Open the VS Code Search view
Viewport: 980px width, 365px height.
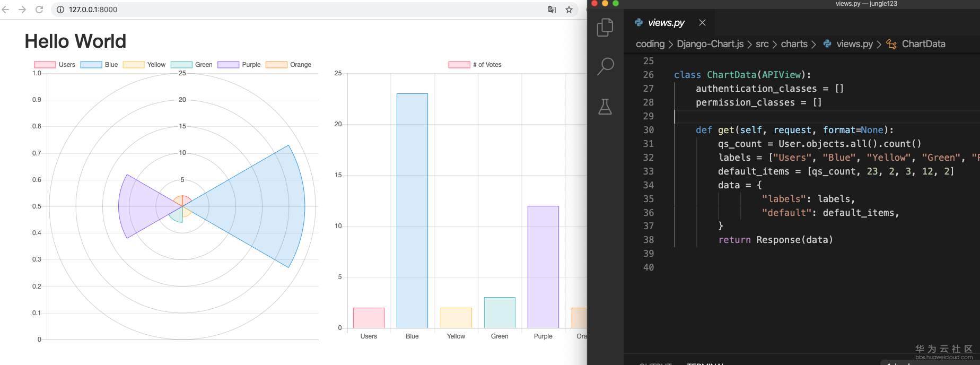pyautogui.click(x=605, y=66)
